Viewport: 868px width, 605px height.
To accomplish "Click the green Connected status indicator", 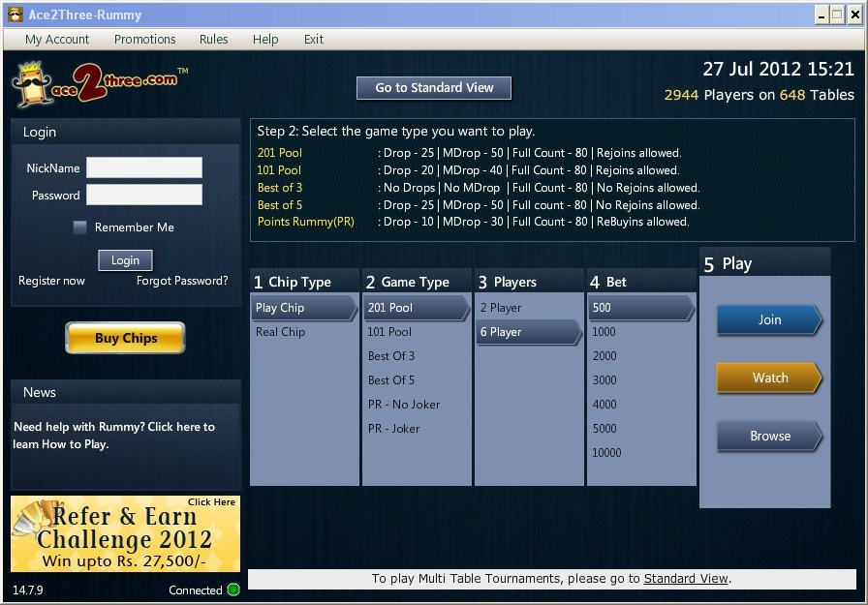I will (232, 590).
